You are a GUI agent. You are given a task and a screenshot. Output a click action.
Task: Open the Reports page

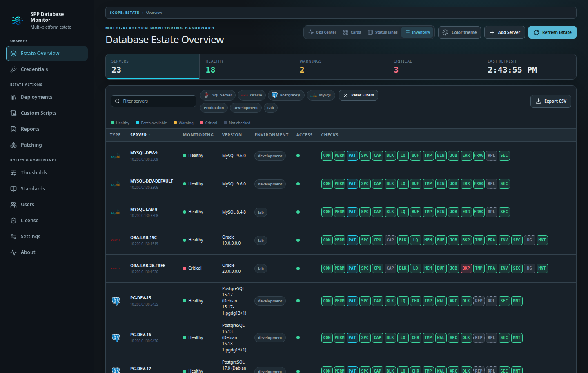click(x=47, y=129)
